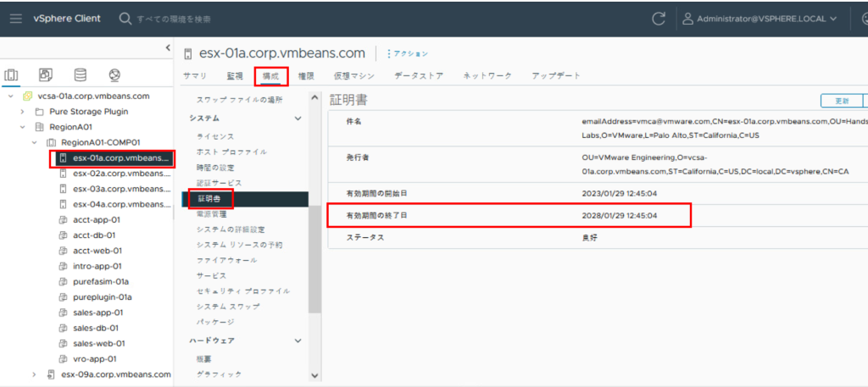Click the settings list scroll-up arrow
This screenshot has width=868, height=387.
[314, 98]
